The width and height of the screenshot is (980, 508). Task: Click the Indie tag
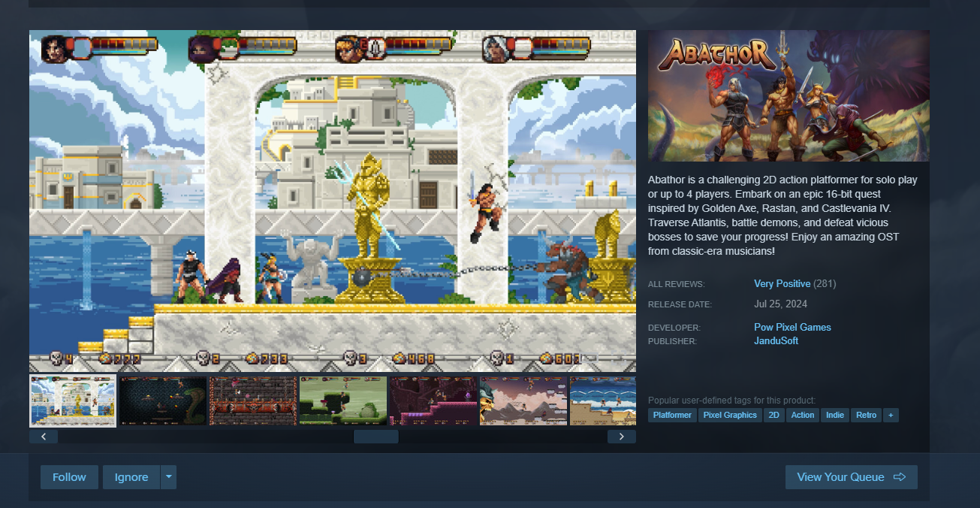(x=835, y=415)
